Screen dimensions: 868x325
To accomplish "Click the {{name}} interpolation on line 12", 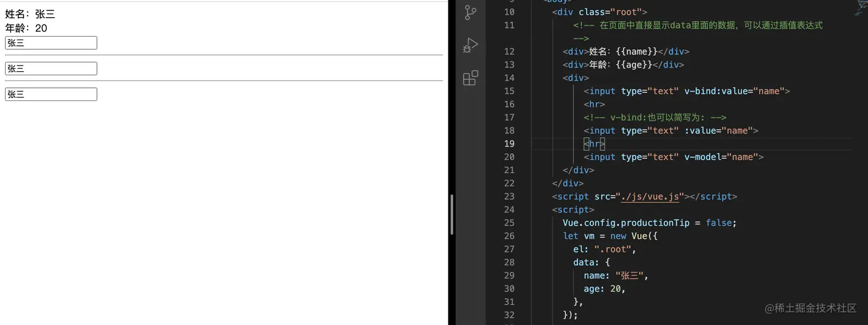I will click(636, 51).
